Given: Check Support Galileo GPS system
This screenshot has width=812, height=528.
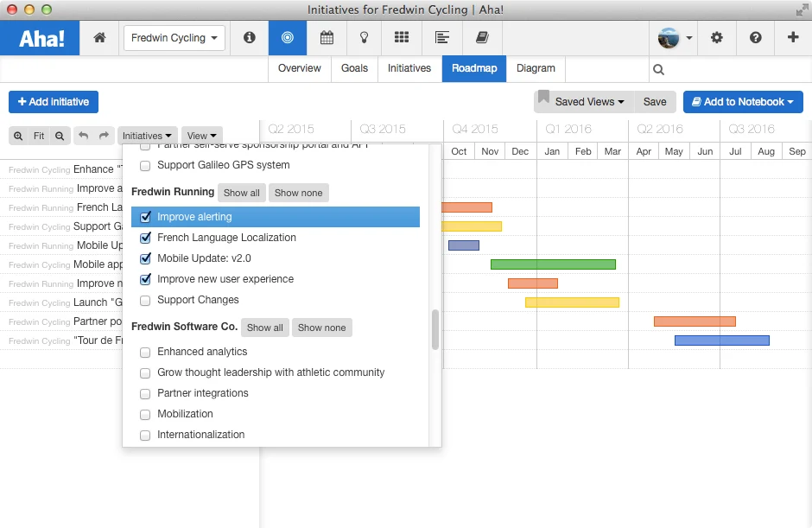Looking at the screenshot, I should coord(145,165).
